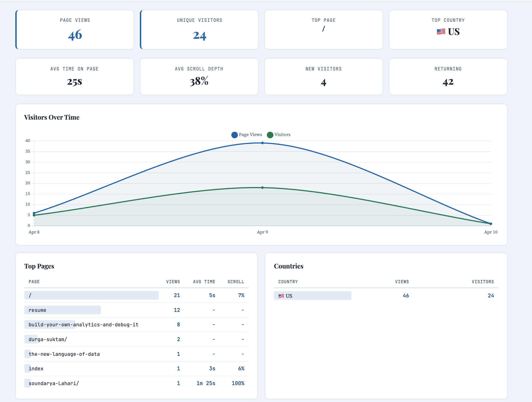532x402 pixels.
Task: Click the Apr 9 peak data point on the chart
Action: 262,143
